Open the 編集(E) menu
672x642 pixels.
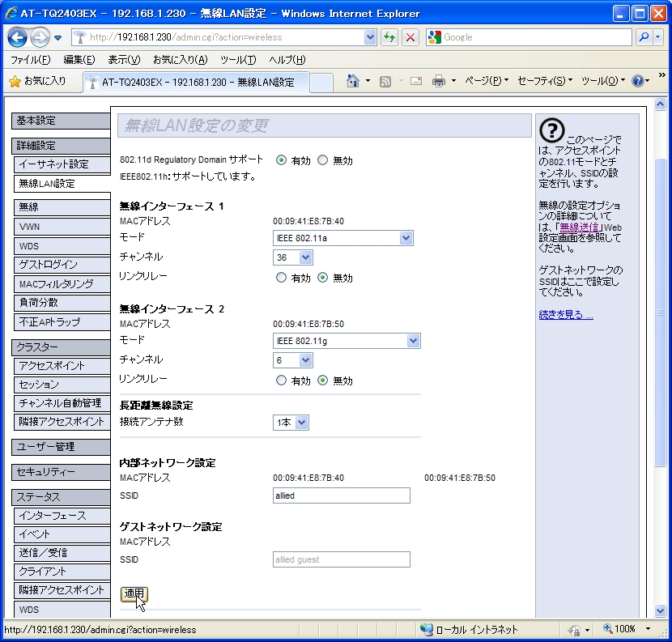point(79,60)
